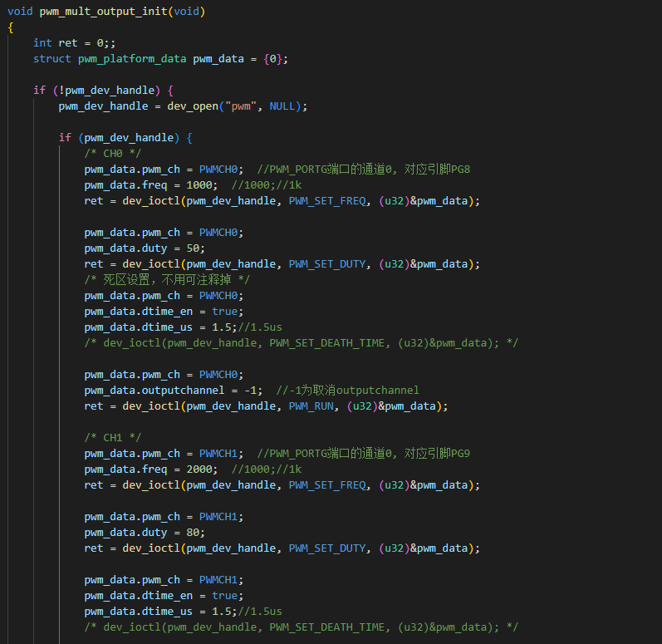Click the function name pwm_mult_output_init

[x=104, y=12]
